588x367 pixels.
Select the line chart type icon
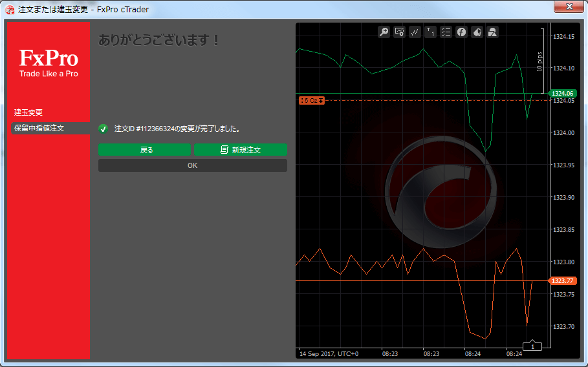[415, 32]
